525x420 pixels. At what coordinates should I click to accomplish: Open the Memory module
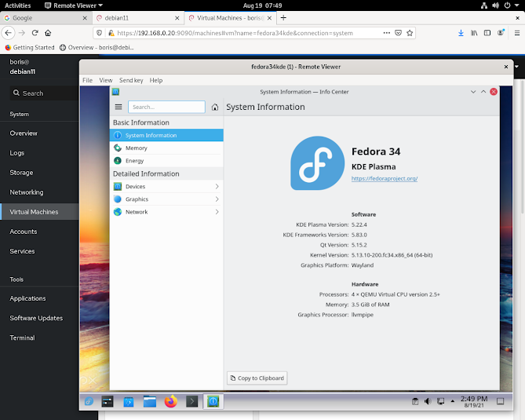(x=166, y=148)
